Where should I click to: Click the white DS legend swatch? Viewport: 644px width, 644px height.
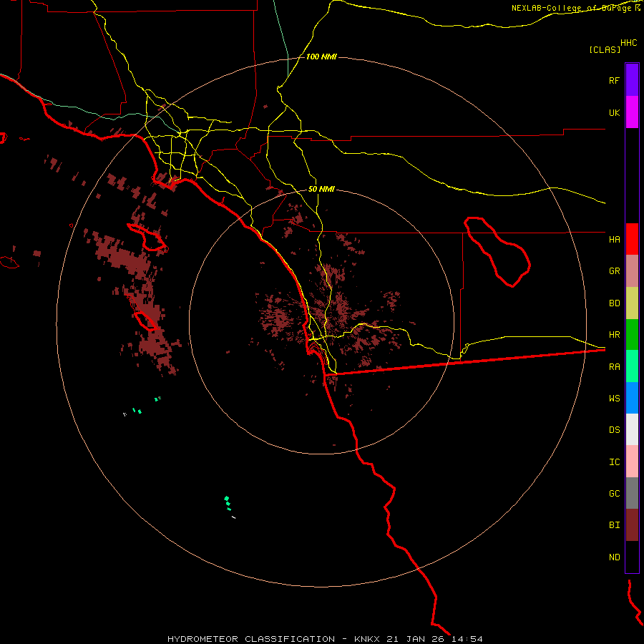(632, 429)
